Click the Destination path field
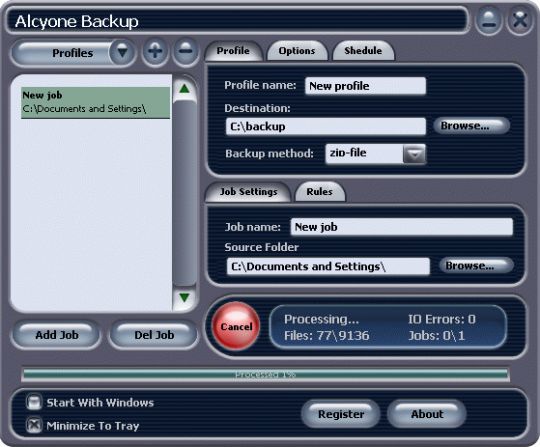Viewport: 540px width, 447px height. 326,126
